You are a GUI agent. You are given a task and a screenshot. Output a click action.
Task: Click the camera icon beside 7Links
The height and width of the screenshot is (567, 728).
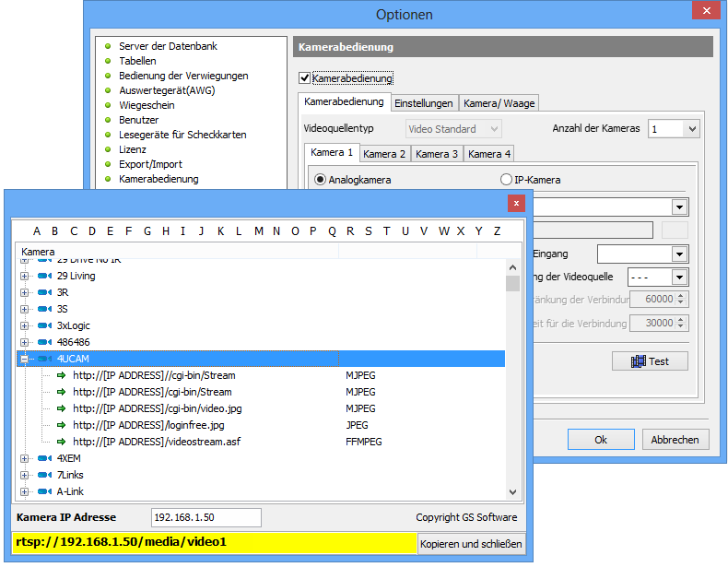tap(44, 475)
